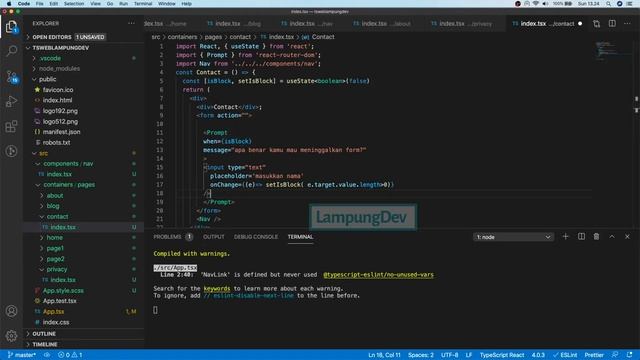Open the @typescript-eslint/no-unused-vars link

tap(378, 275)
